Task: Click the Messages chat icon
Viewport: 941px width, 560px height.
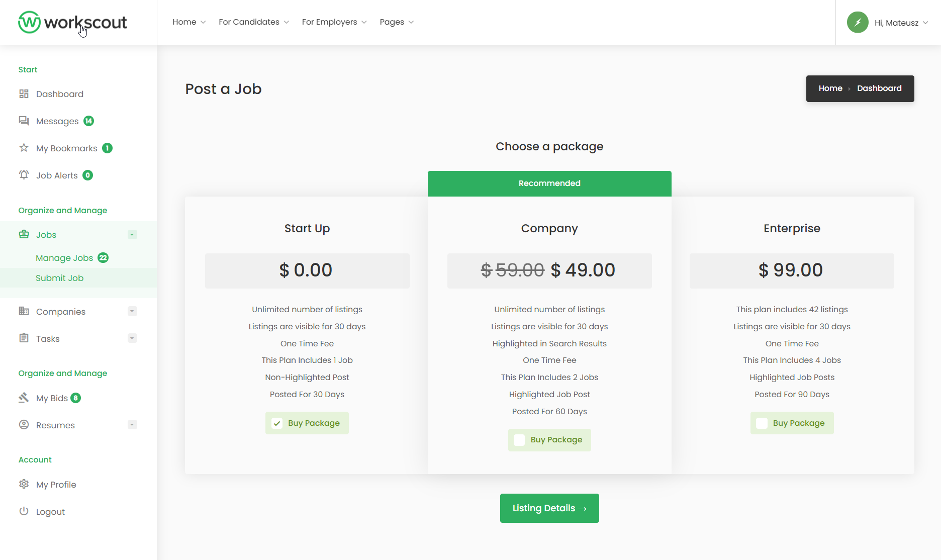Action: pos(24,121)
